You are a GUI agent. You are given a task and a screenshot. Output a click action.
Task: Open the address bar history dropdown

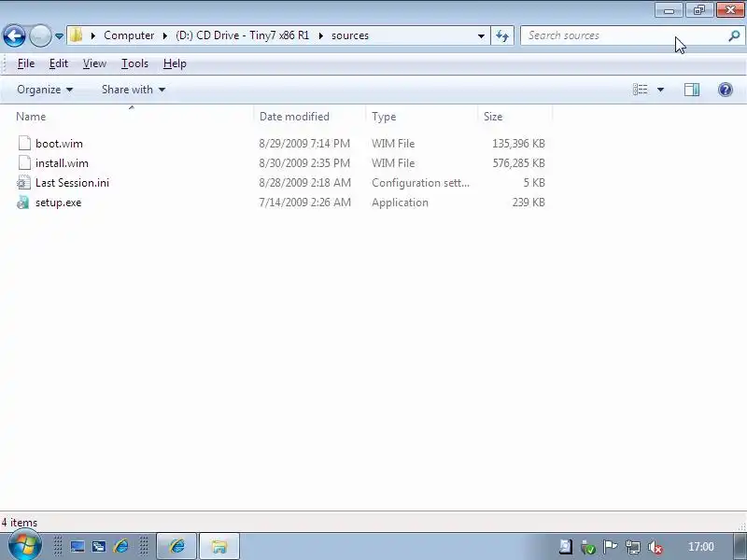pyautogui.click(x=481, y=35)
